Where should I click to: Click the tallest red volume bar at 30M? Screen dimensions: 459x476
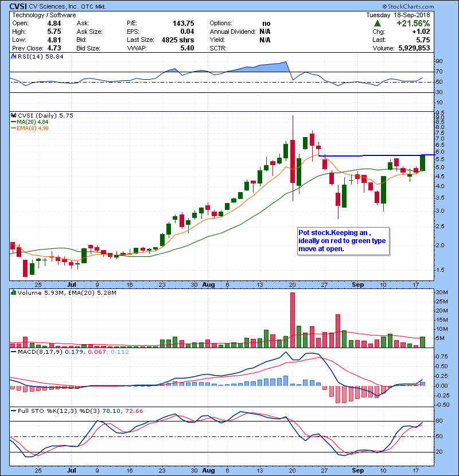[x=293, y=320]
